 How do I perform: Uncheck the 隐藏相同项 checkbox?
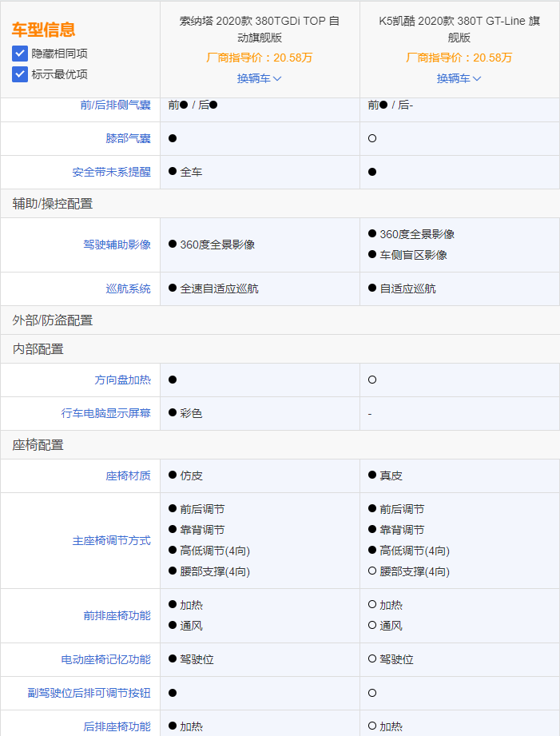click(x=20, y=54)
